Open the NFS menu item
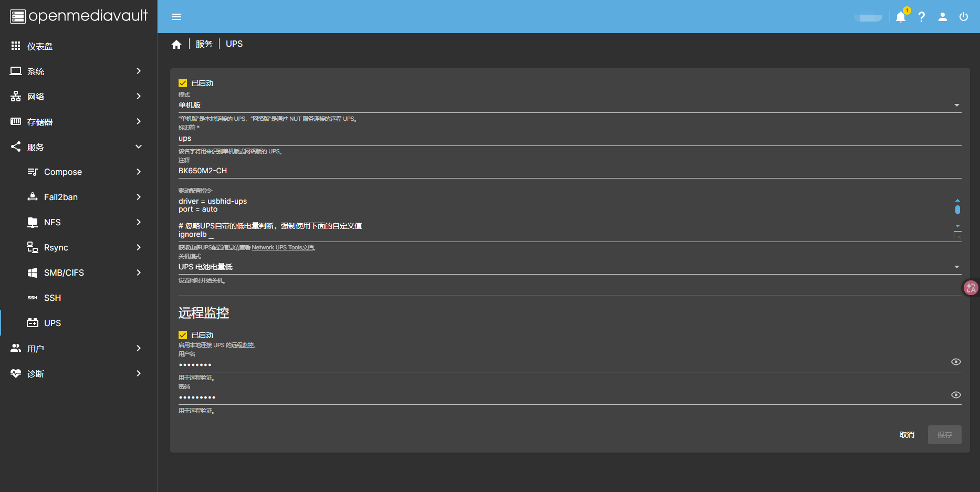The image size is (980, 492). pos(79,222)
